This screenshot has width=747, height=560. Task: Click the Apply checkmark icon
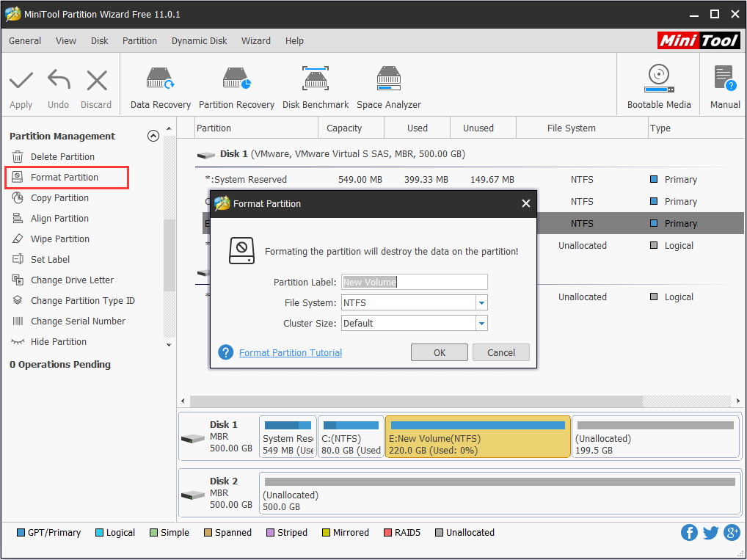pos(21,81)
